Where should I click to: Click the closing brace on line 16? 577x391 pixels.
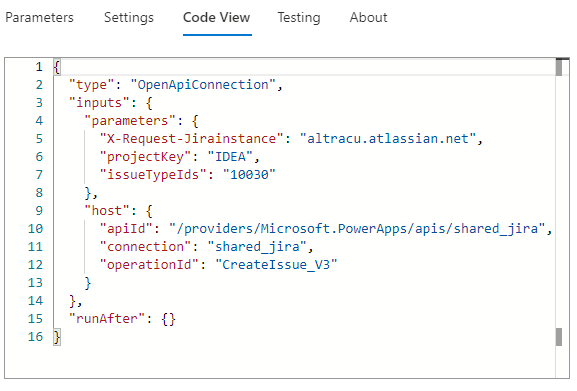(57, 337)
